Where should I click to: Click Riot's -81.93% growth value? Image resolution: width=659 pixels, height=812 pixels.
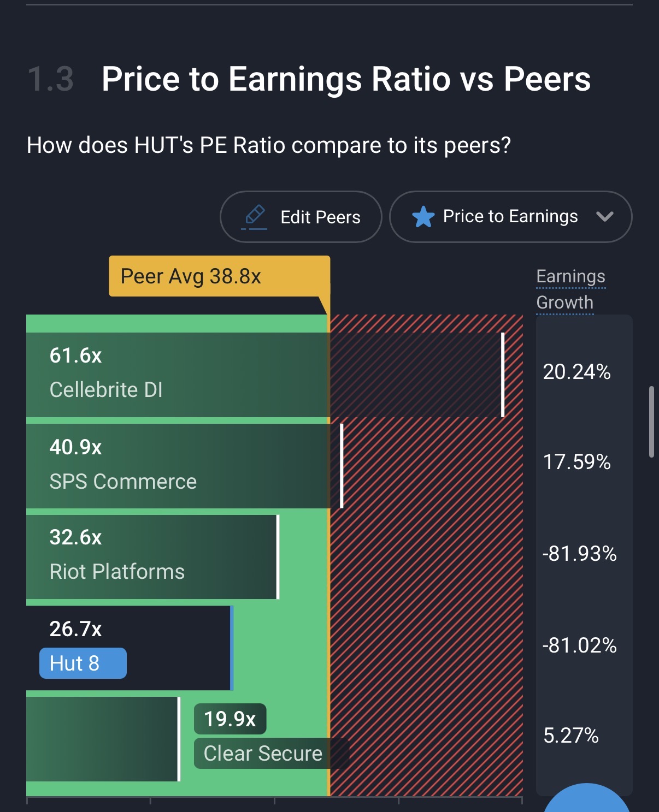[579, 554]
